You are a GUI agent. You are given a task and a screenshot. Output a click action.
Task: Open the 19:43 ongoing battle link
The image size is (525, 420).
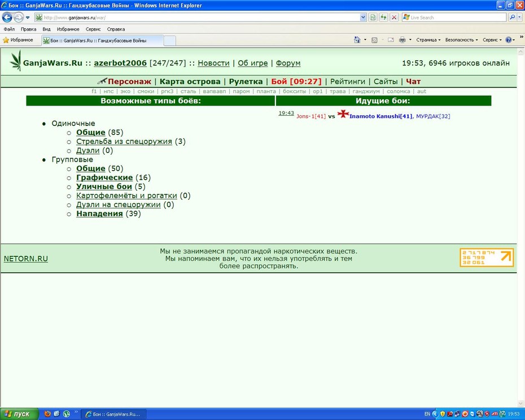point(286,113)
